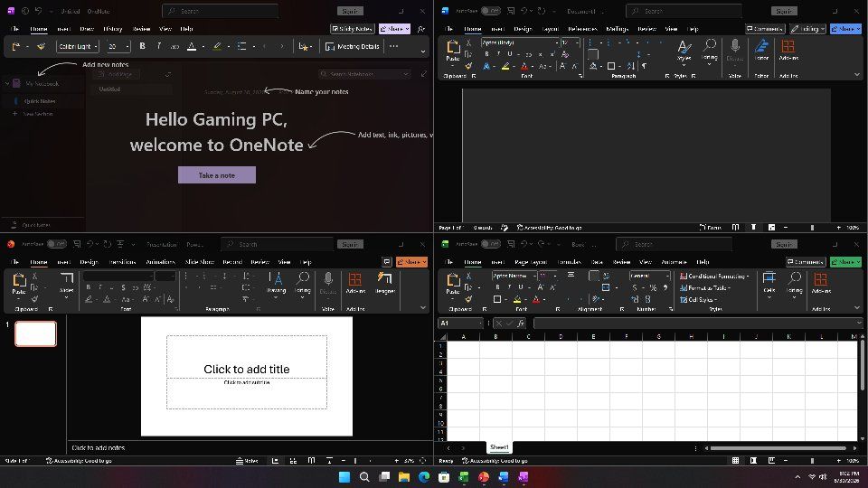This screenshot has width=868, height=488.
Task: Switch PowerPoint to Slide Sorter view
Action: tap(293, 460)
